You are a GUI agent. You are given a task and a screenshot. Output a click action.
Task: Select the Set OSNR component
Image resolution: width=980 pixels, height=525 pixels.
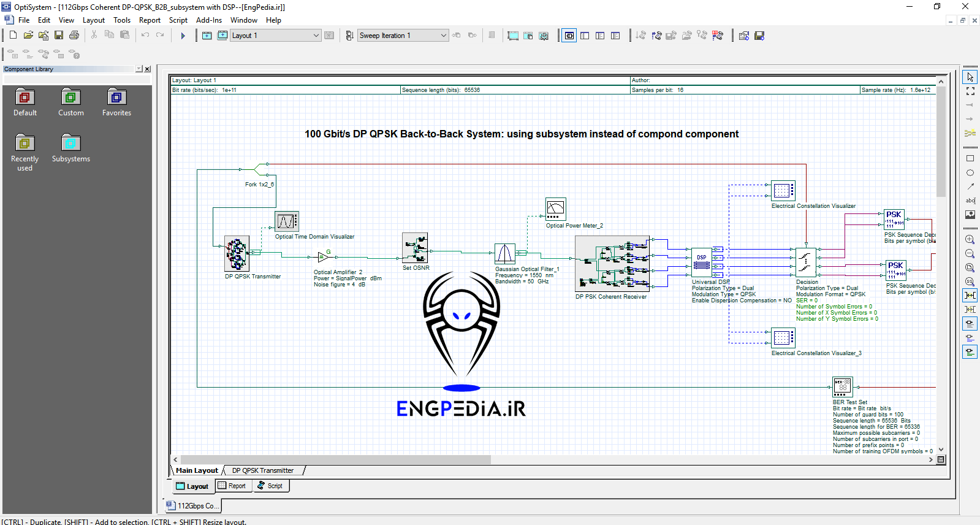[415, 248]
